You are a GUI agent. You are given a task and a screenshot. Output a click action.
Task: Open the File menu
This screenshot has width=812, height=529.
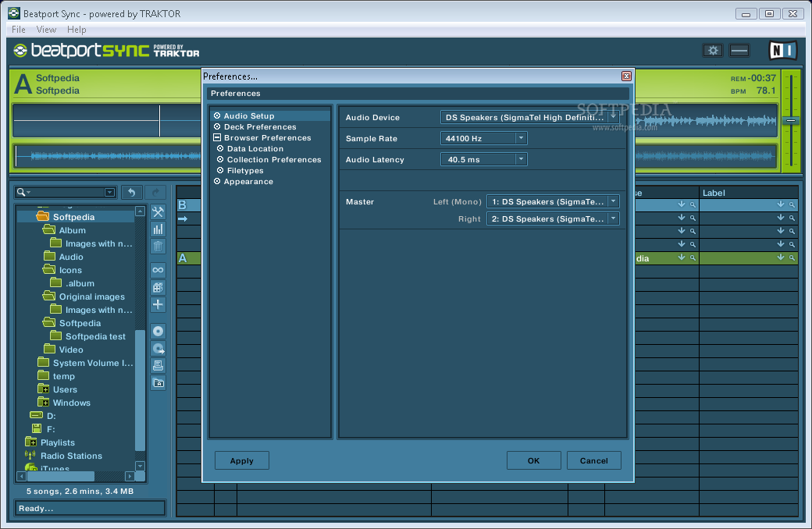click(19, 30)
